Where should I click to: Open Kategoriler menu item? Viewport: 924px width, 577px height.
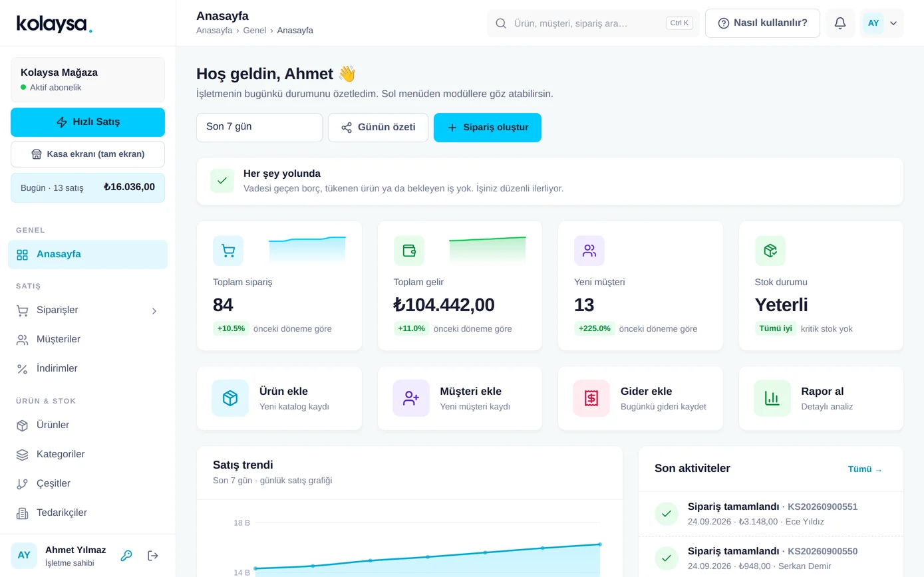[x=88, y=455]
